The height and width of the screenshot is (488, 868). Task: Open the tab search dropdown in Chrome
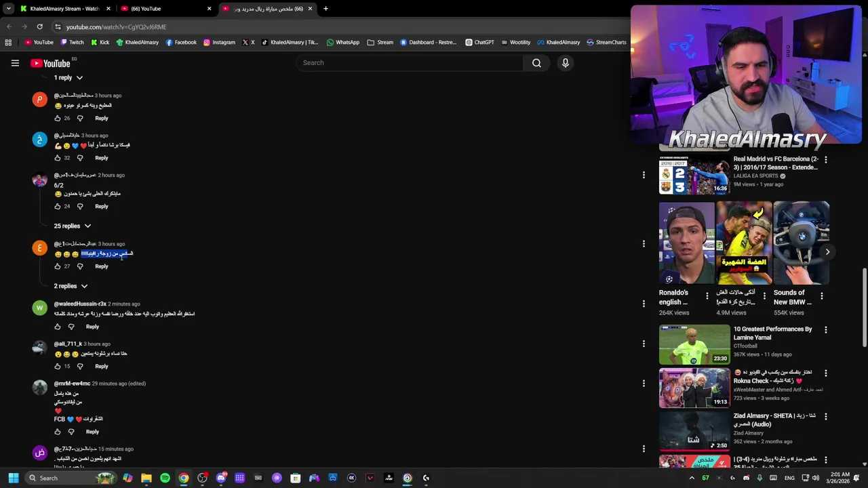click(8, 9)
